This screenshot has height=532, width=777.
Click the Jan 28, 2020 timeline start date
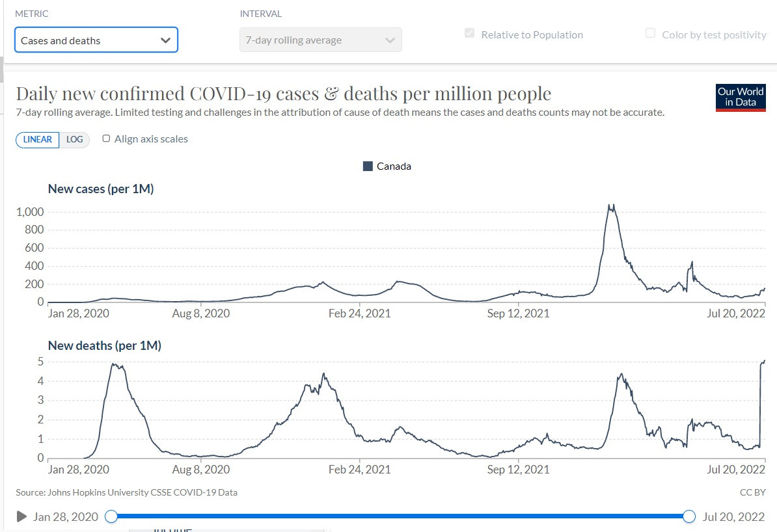click(x=66, y=517)
